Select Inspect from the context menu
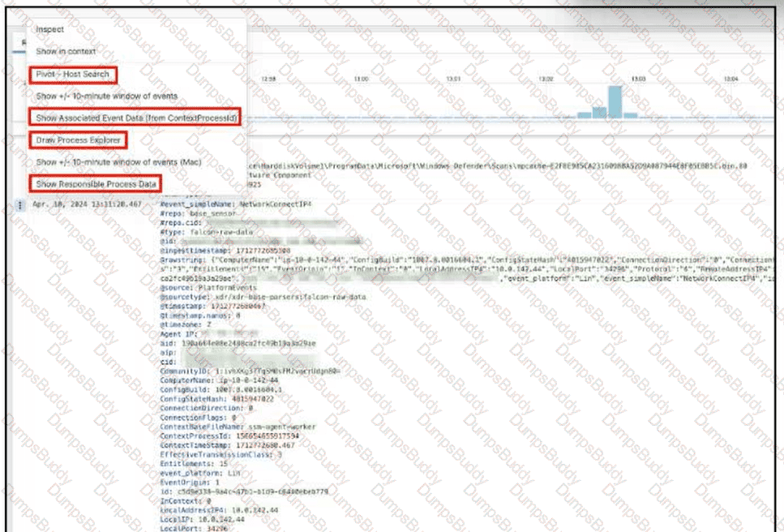 [x=49, y=29]
